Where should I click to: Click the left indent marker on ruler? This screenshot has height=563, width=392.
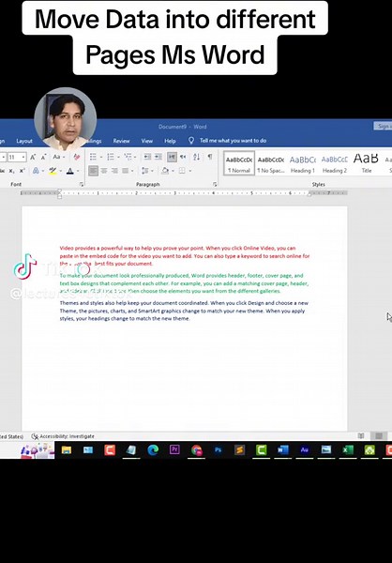pyautogui.click(x=60, y=194)
